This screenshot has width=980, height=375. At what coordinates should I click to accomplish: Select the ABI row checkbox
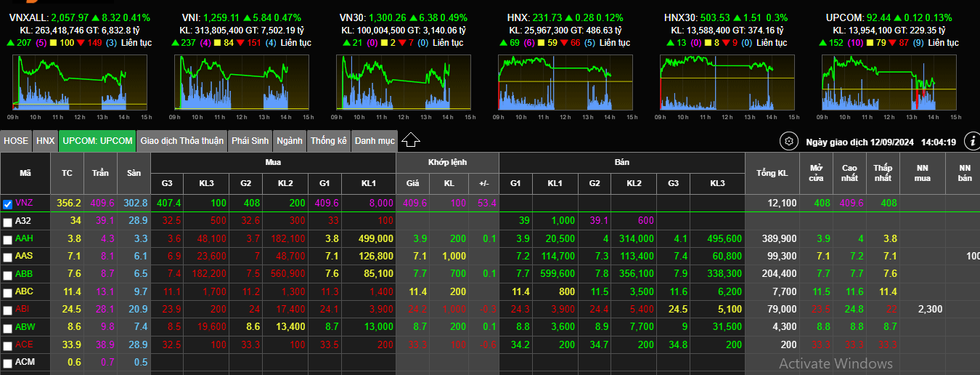point(8,310)
